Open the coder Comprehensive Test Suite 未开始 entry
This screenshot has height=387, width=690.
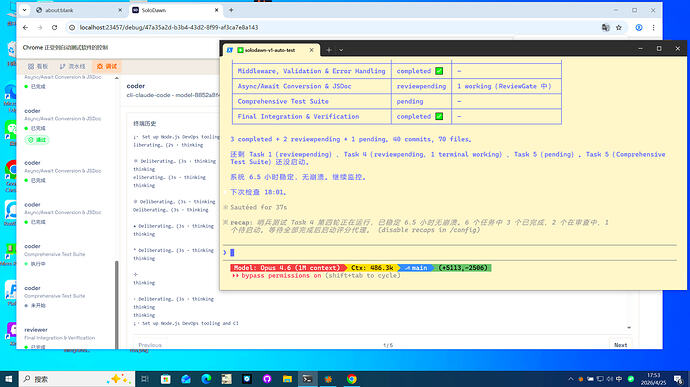[x=66, y=296]
